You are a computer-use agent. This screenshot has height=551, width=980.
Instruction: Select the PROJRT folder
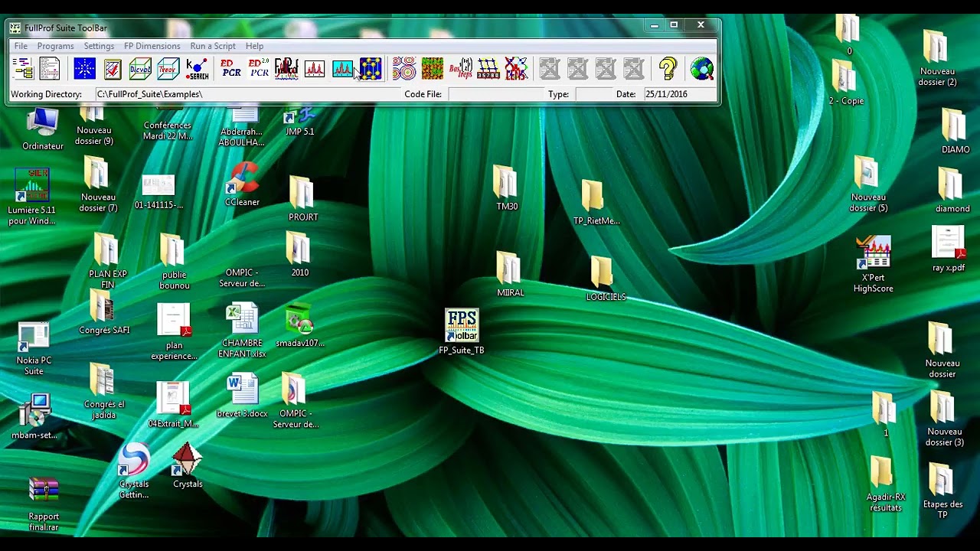point(302,198)
